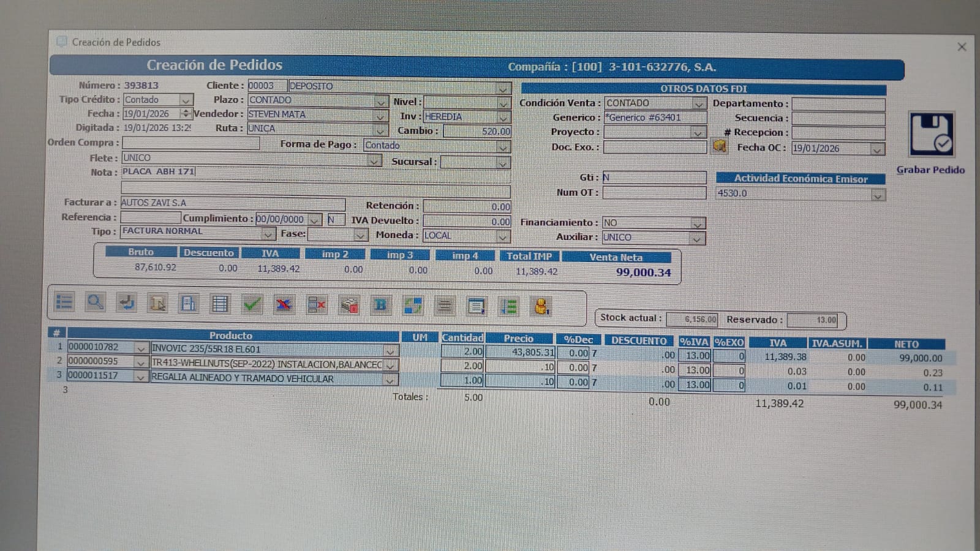Open the Financiamiento dropdown

[697, 223]
